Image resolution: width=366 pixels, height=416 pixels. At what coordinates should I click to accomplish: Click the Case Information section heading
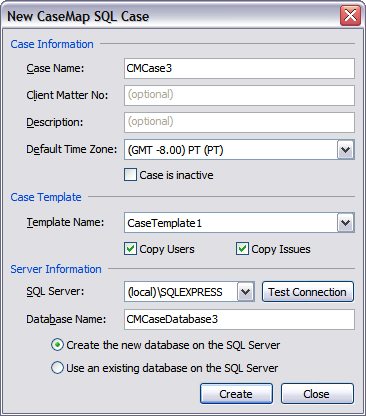coord(52,44)
